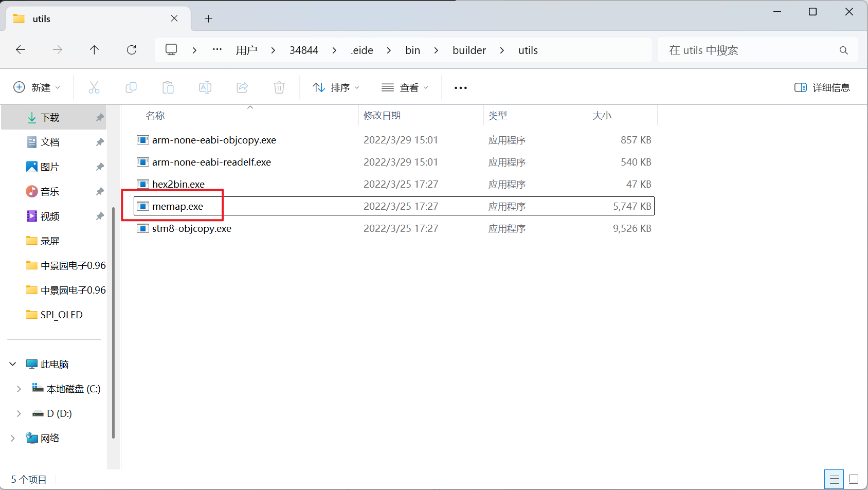Screen dimensions: 868x490
Task: Navigate to builder breadcrumb
Action: (469, 50)
